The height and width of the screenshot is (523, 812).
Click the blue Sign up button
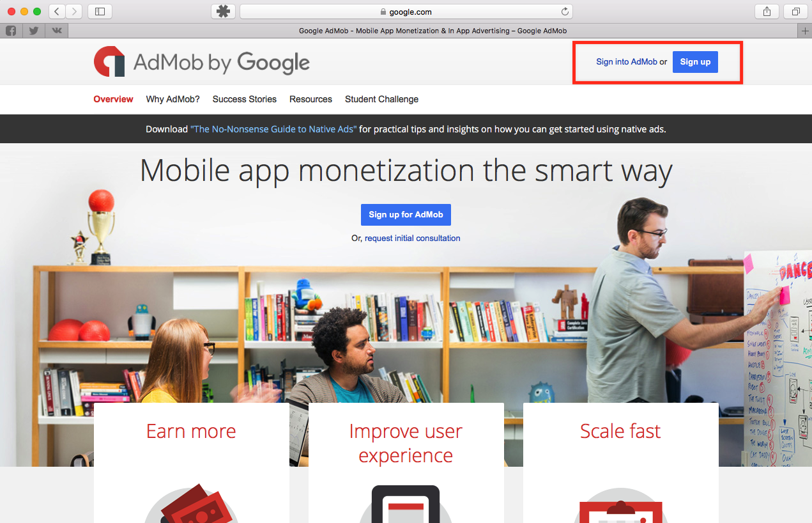pyautogui.click(x=695, y=62)
